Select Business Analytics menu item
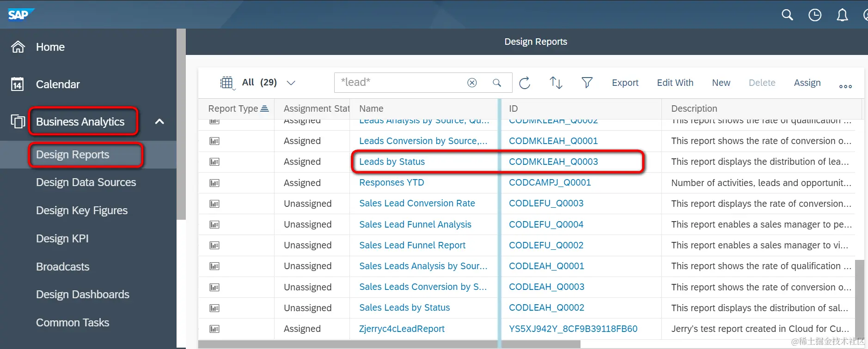 tap(80, 121)
